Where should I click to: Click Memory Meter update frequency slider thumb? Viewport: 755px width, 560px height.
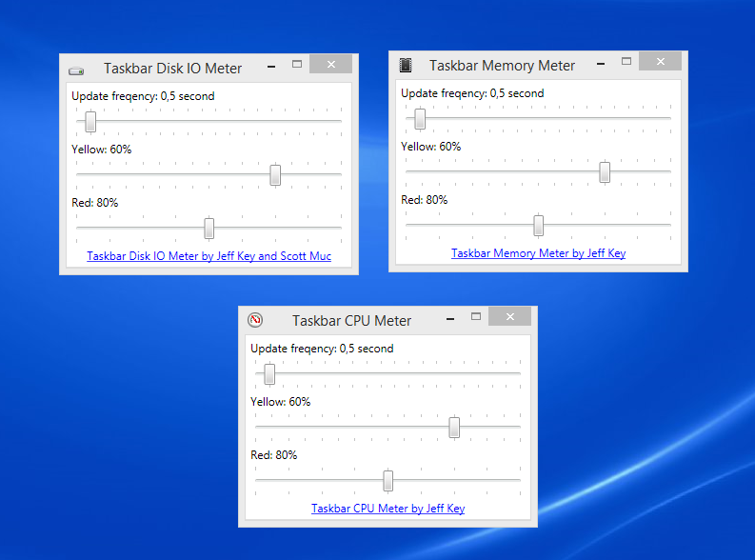pyautogui.click(x=420, y=119)
